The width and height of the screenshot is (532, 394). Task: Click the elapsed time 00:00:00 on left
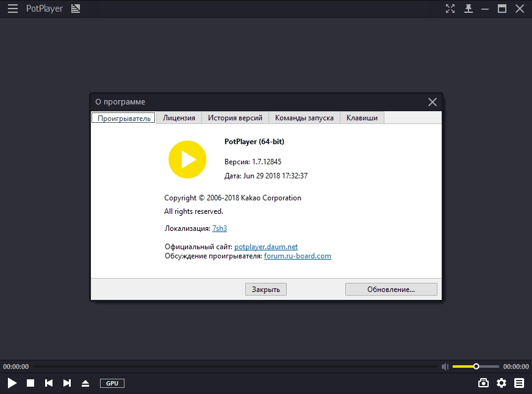click(16, 367)
